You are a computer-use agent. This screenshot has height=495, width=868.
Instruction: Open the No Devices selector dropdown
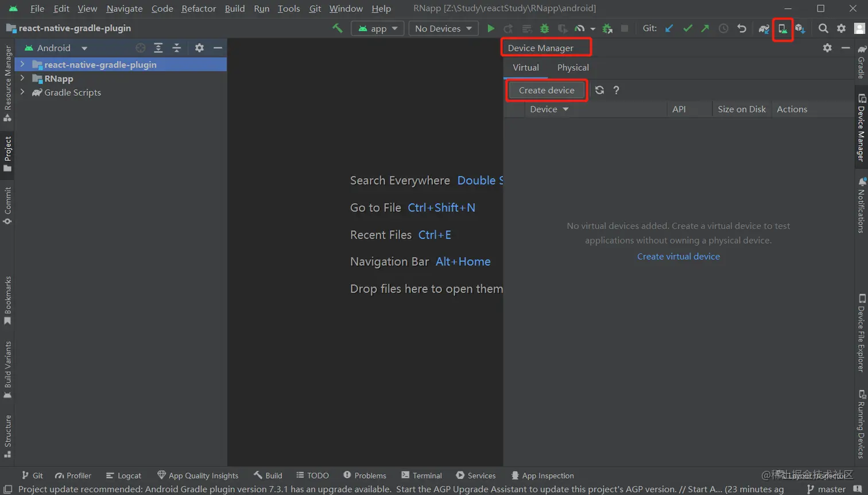click(443, 28)
